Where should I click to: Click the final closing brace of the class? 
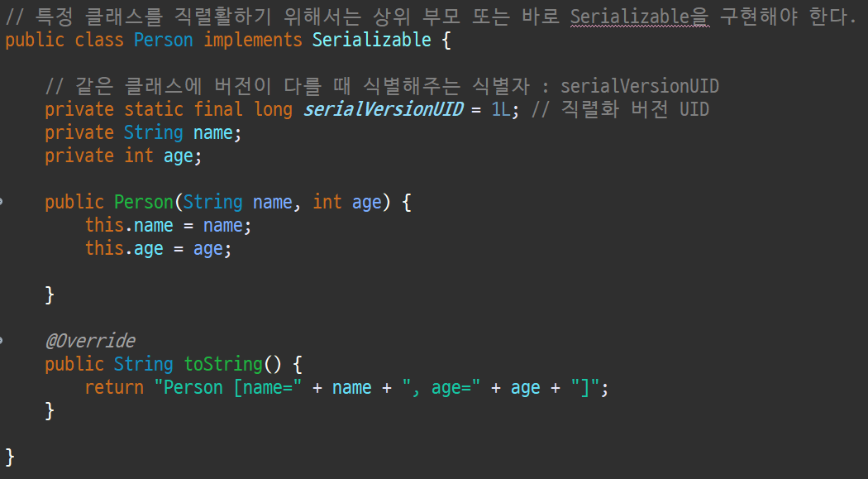tap(10, 457)
